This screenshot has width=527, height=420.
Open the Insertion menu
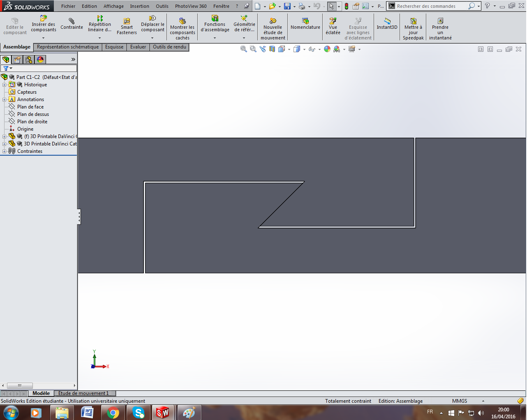pos(140,6)
